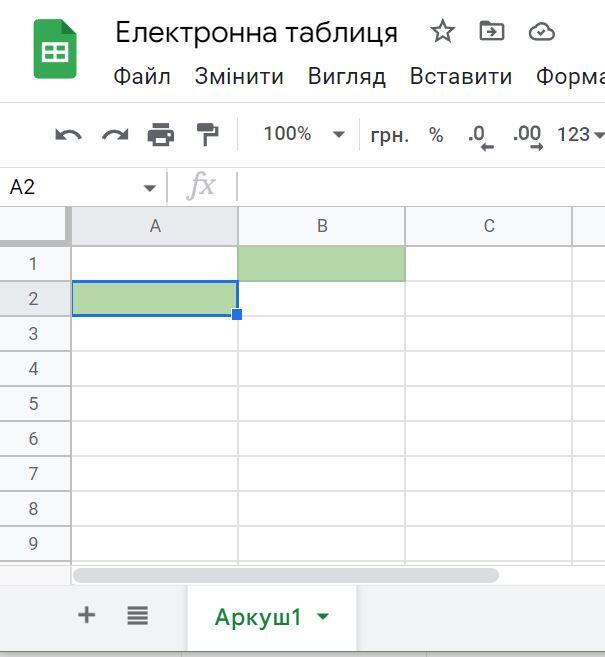Select column B header

[322, 226]
